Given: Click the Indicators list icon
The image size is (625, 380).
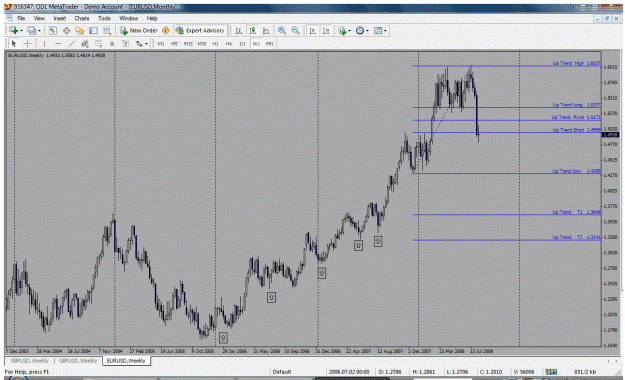Looking at the screenshot, I should coord(342,31).
